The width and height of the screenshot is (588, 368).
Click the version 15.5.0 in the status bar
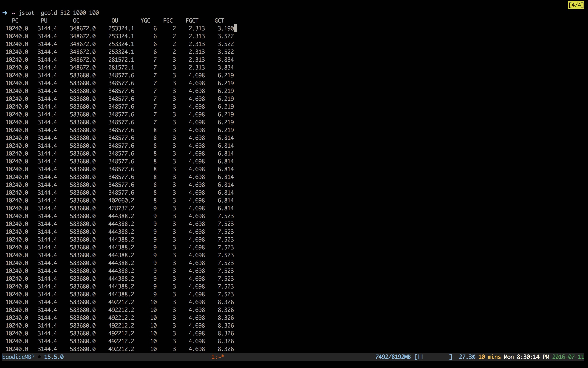click(x=54, y=357)
